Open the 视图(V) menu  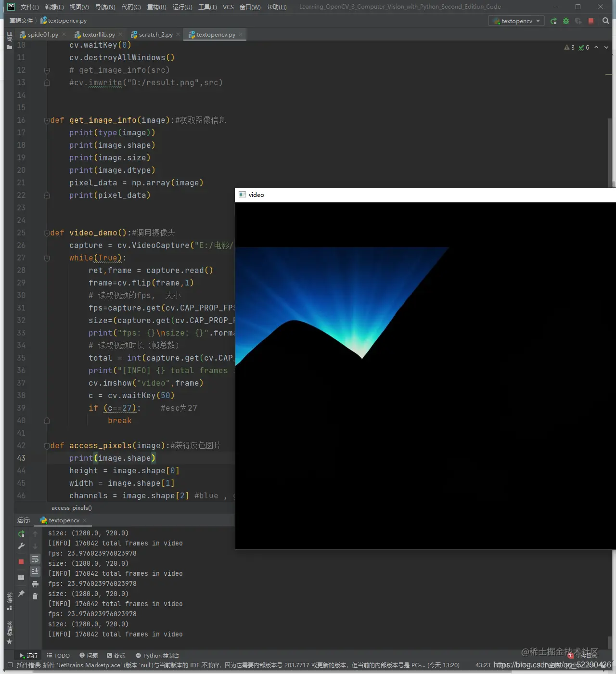click(x=79, y=7)
